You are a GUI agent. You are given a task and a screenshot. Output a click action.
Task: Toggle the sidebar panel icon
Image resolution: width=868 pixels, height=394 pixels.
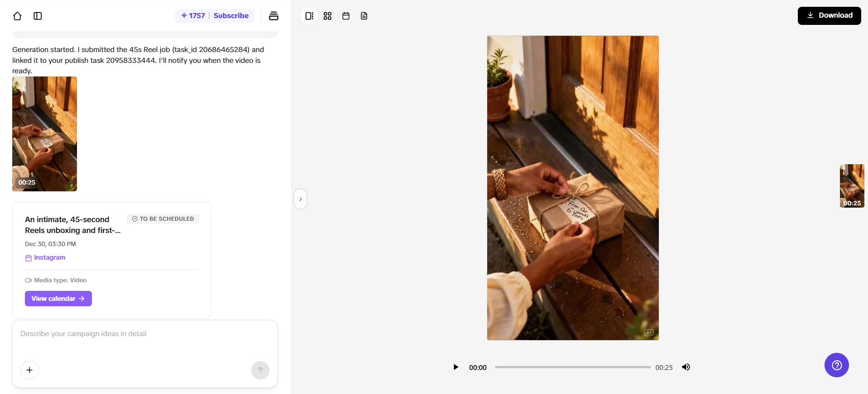38,16
